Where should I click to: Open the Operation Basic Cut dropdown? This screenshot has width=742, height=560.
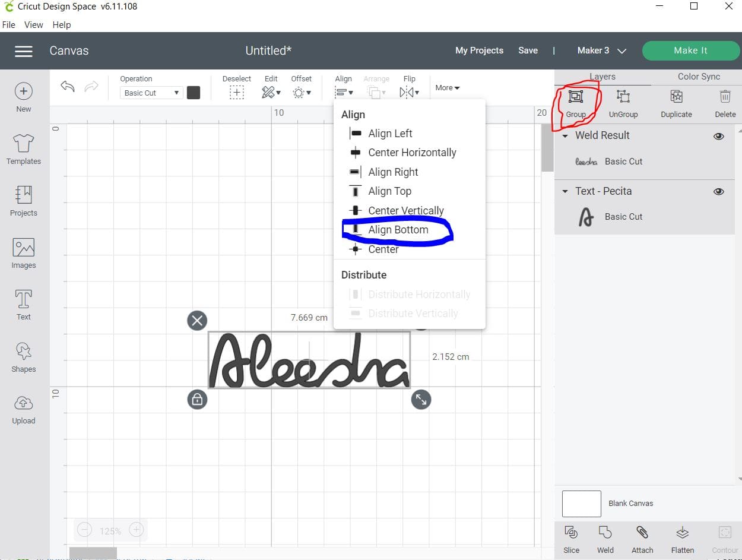pos(151,93)
